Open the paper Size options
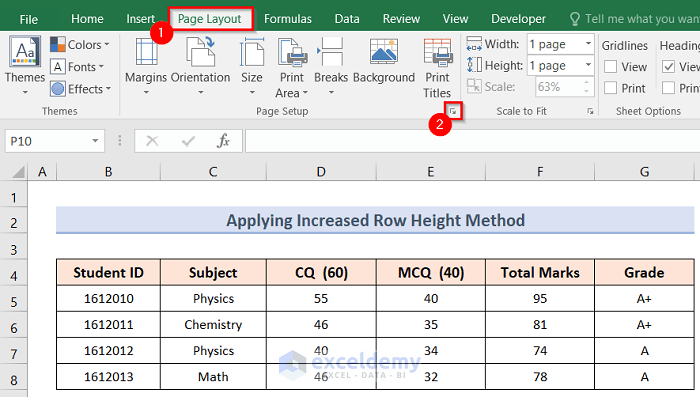Viewport: 700px width, 397px height. coord(252,66)
